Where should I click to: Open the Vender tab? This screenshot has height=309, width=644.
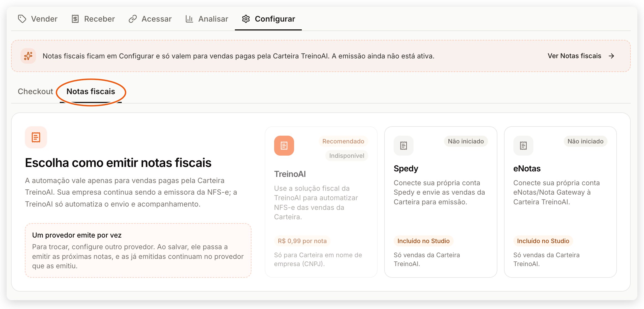pos(38,19)
